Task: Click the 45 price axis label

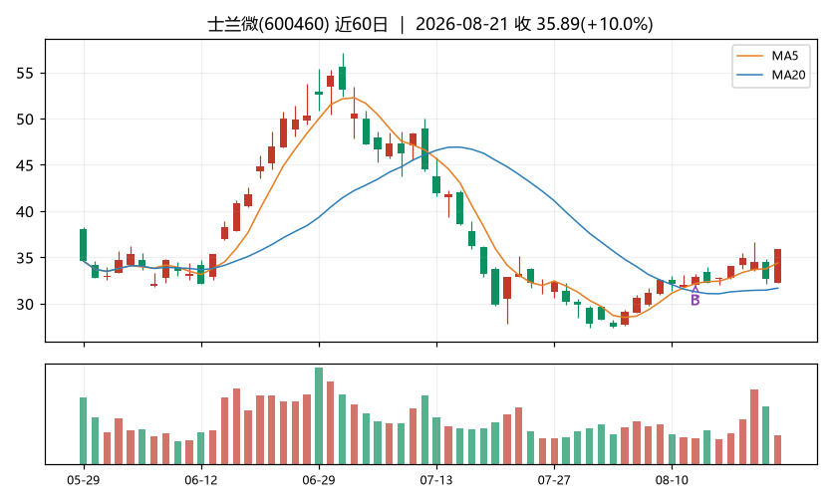Action: click(25, 165)
